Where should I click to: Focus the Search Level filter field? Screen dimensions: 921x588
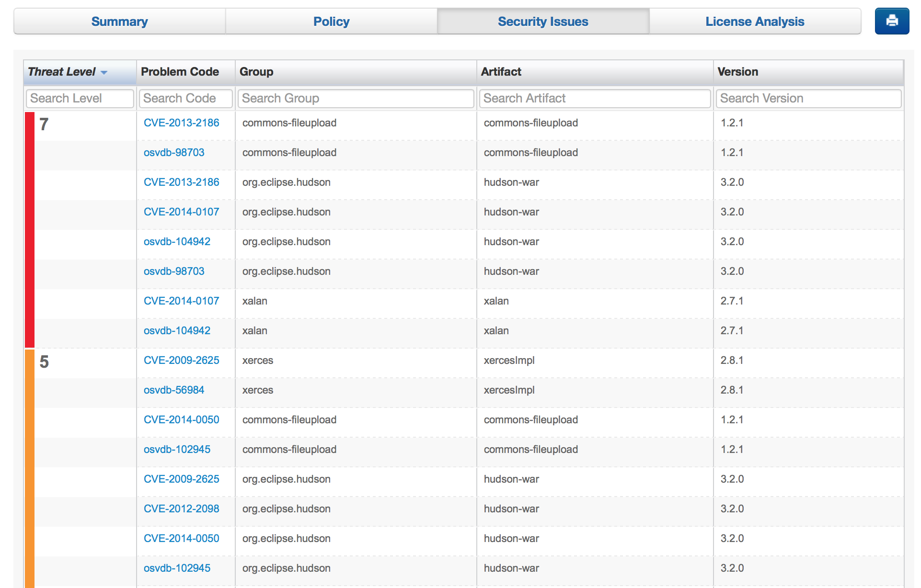coord(80,98)
